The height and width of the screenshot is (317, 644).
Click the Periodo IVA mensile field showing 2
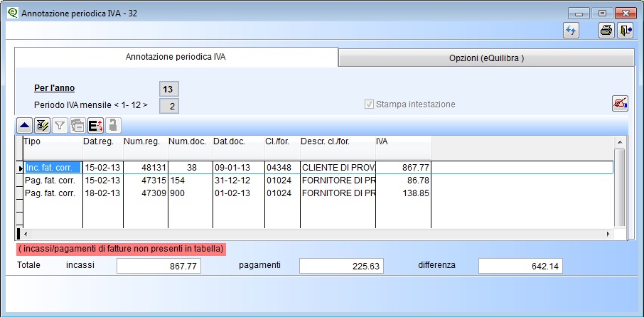point(168,107)
